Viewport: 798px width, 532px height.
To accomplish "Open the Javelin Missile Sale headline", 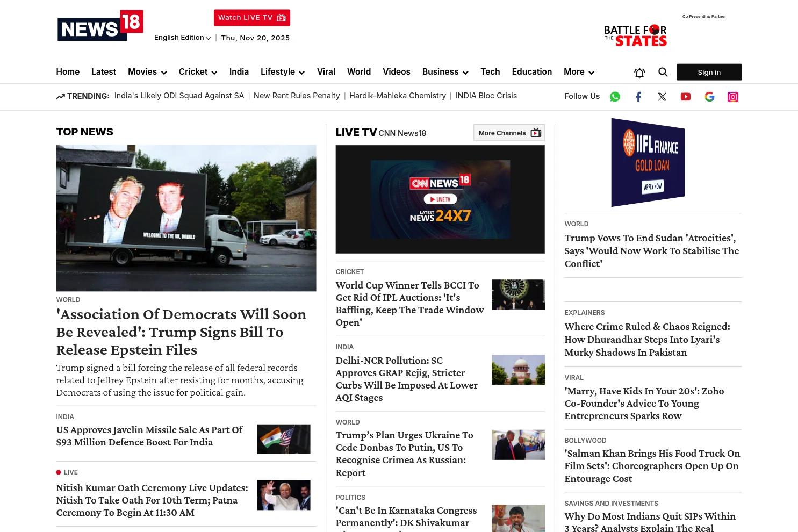I will tap(149, 436).
